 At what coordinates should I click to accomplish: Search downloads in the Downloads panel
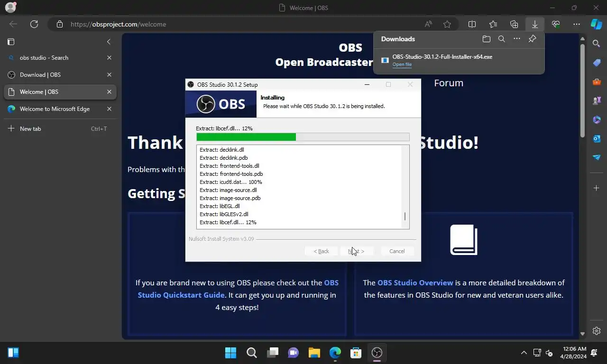pyautogui.click(x=501, y=39)
